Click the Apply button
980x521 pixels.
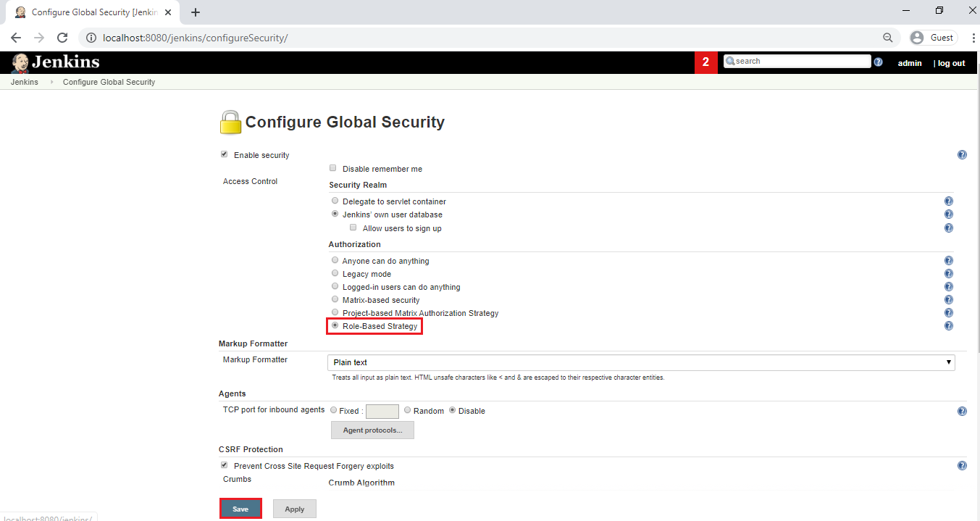click(x=295, y=509)
